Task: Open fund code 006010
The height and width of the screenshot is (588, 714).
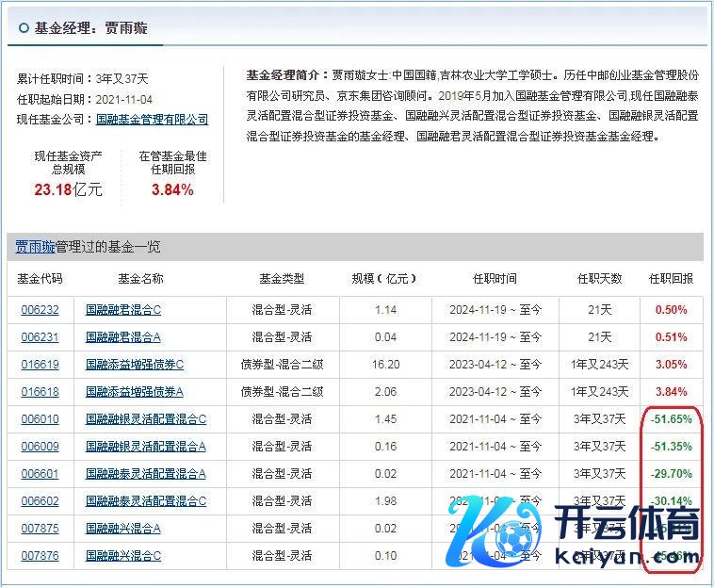Action: tap(40, 418)
